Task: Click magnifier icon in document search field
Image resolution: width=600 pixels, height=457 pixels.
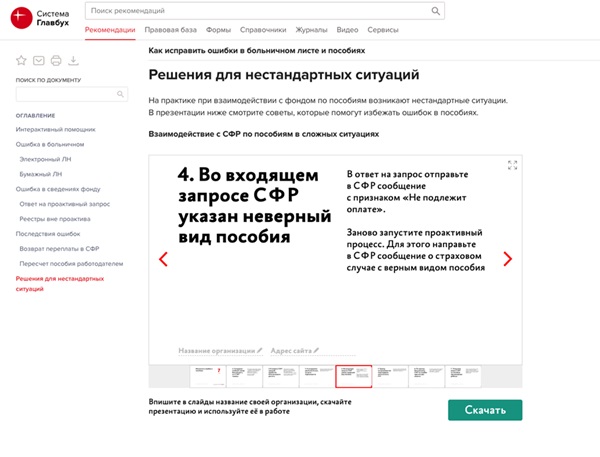Action: click(x=121, y=94)
